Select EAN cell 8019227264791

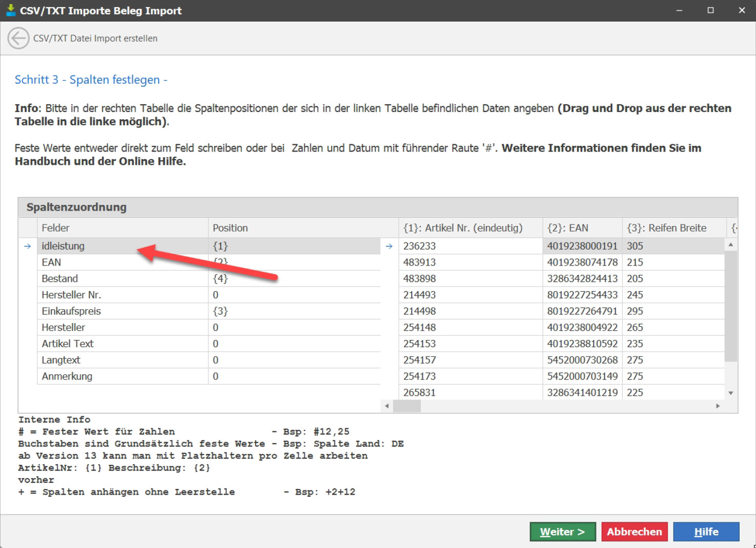click(583, 311)
